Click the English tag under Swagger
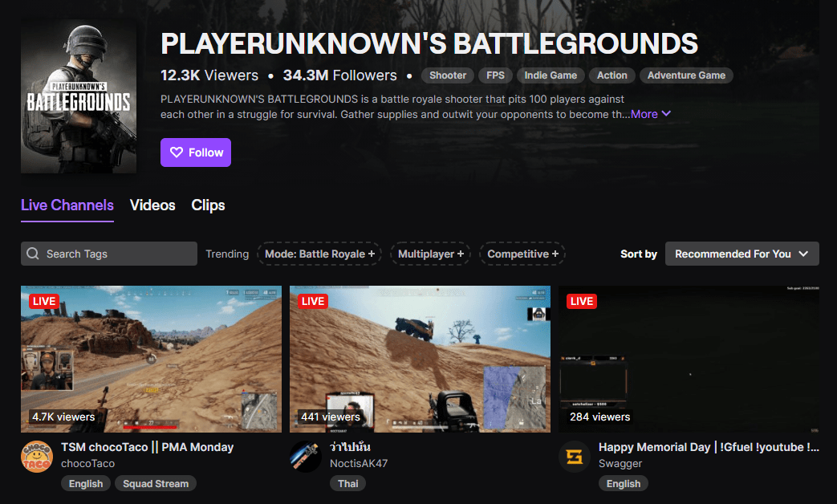Image resolution: width=837 pixels, height=504 pixels. (x=624, y=484)
